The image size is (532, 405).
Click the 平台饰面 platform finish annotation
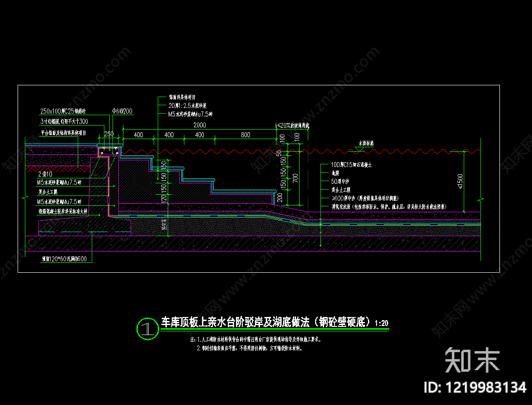(x=63, y=133)
